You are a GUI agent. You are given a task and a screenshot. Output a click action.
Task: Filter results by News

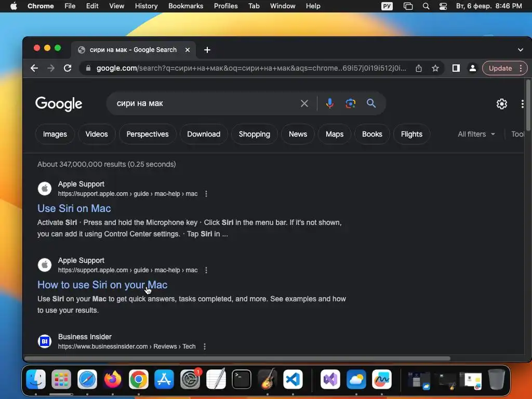(298, 135)
